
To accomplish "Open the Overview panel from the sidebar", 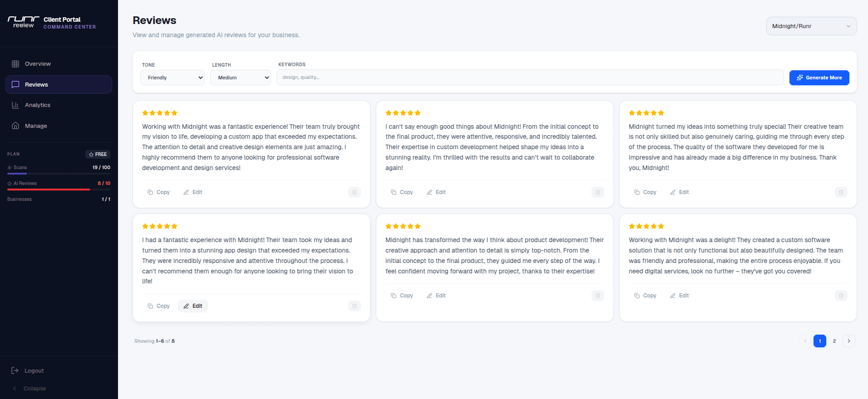I will 38,63.
